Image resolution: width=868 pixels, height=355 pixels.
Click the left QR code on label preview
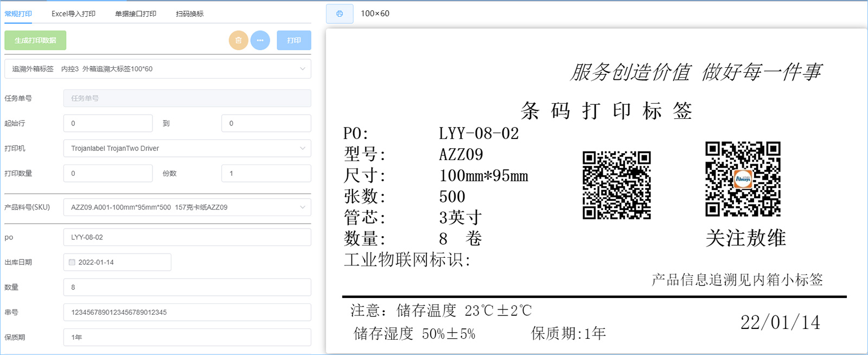click(616, 185)
